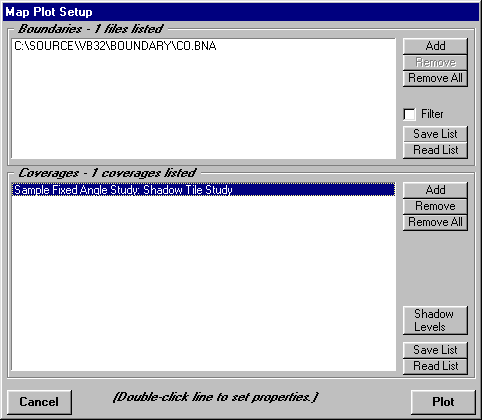
Task: Select the CO.BNA boundary file entry
Action: tap(115, 46)
